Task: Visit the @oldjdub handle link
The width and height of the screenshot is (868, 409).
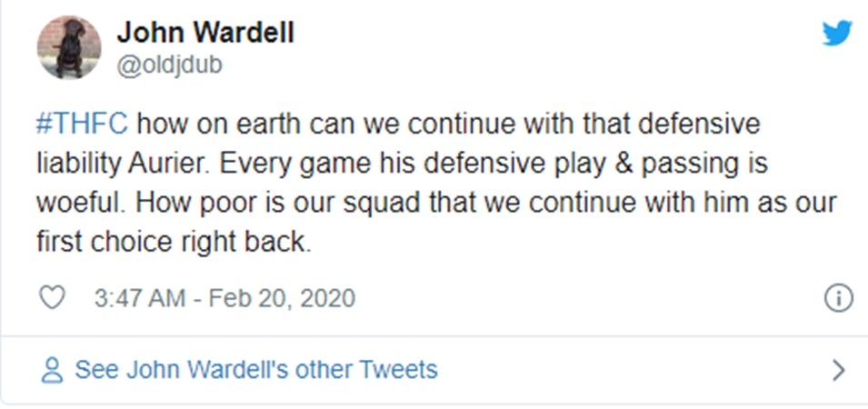Action: point(169,65)
